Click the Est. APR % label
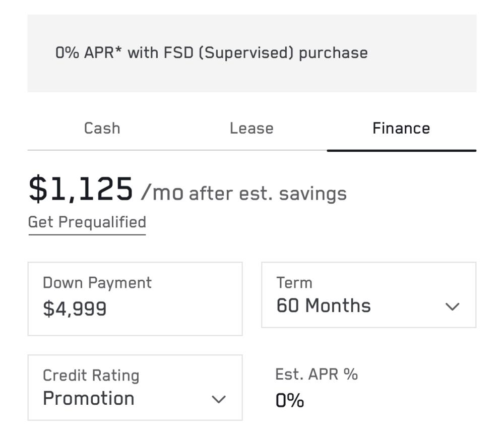504x433 pixels. [x=317, y=374]
